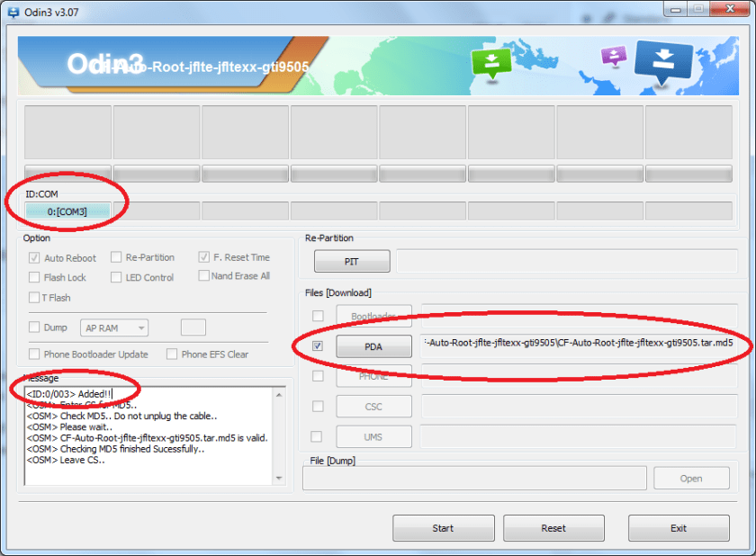The height and width of the screenshot is (556, 756).
Task: Check the Nand Erase All option
Action: 204,275
